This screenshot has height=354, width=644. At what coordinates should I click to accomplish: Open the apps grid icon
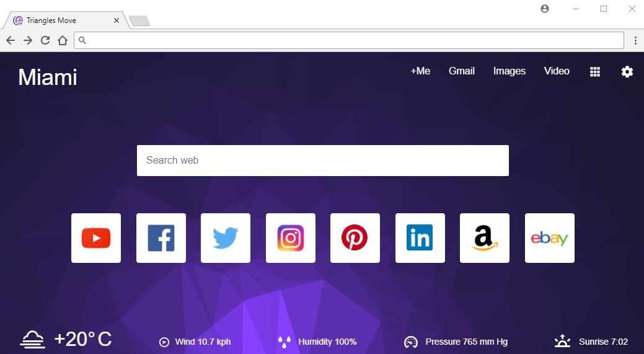point(595,72)
